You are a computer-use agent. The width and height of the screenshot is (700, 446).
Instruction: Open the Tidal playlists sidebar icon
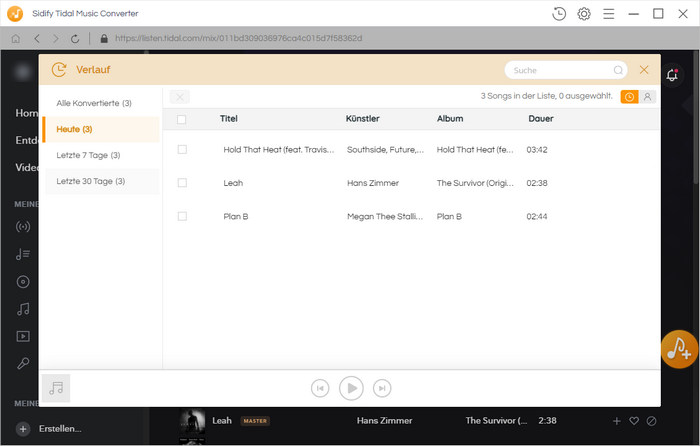(x=23, y=254)
